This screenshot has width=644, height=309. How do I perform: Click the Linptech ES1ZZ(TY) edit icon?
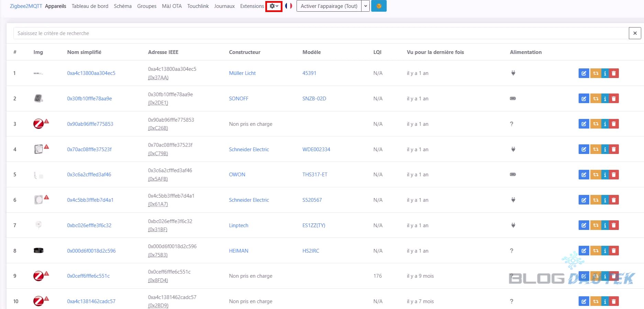pyautogui.click(x=584, y=225)
